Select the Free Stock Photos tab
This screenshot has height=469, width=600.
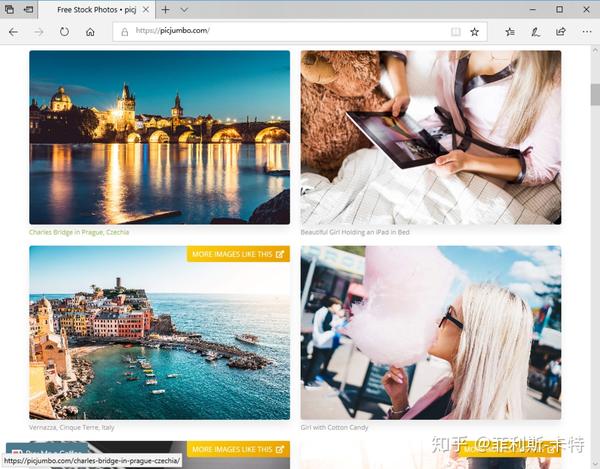97,10
